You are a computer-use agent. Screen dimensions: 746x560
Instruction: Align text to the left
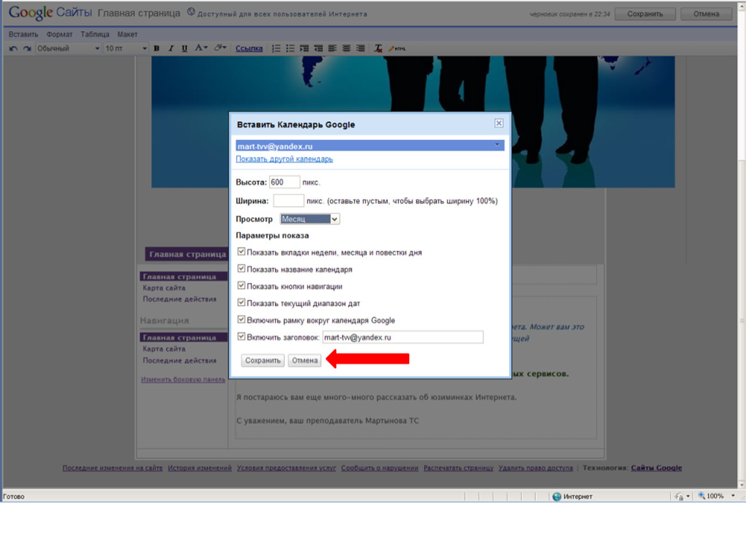coord(332,49)
